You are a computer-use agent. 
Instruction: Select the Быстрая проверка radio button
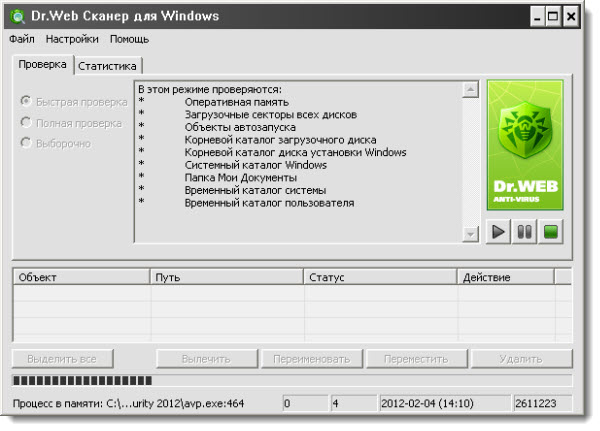tap(27, 101)
